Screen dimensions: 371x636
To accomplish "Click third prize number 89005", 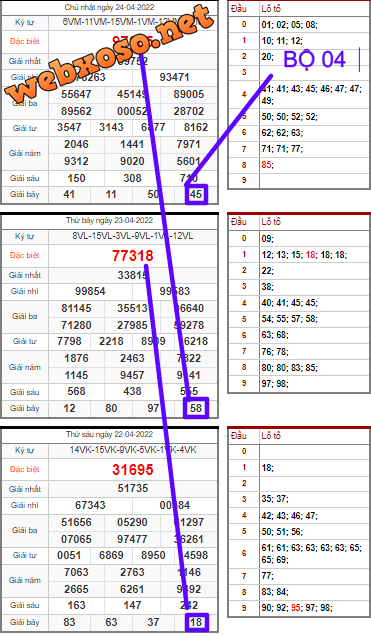I will [189, 94].
